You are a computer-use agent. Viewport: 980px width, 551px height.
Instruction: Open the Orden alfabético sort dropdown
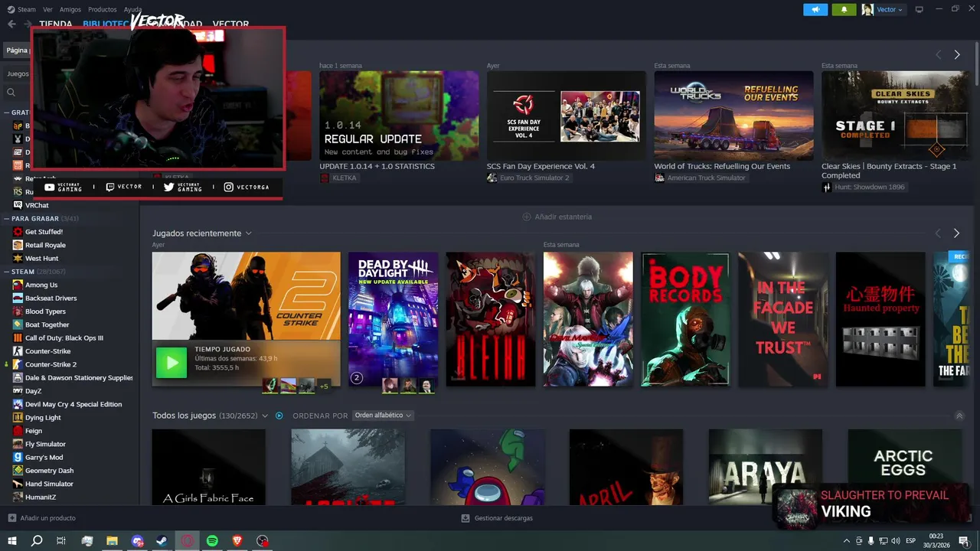(383, 416)
